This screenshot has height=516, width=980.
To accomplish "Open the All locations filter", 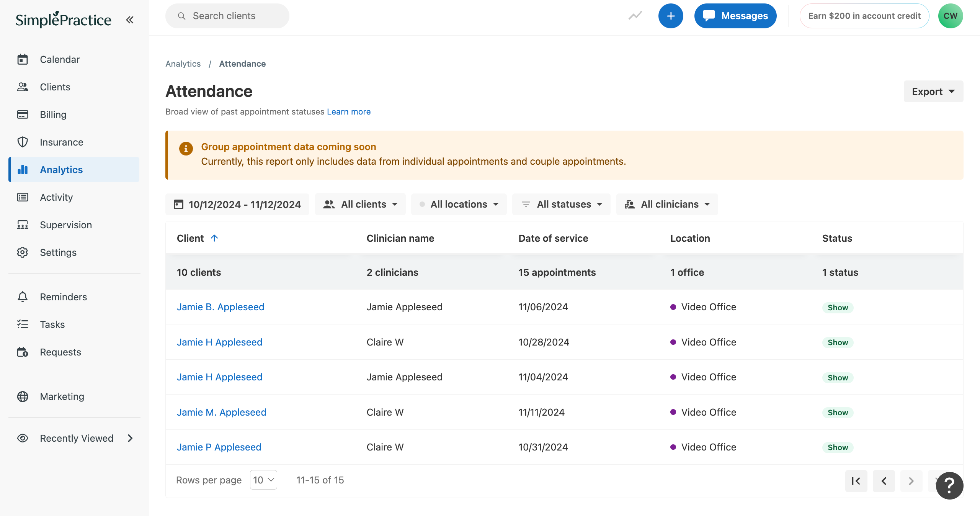I will point(459,204).
